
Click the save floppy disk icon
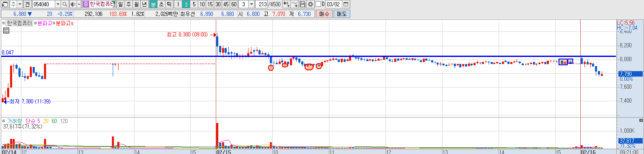[303, 4]
